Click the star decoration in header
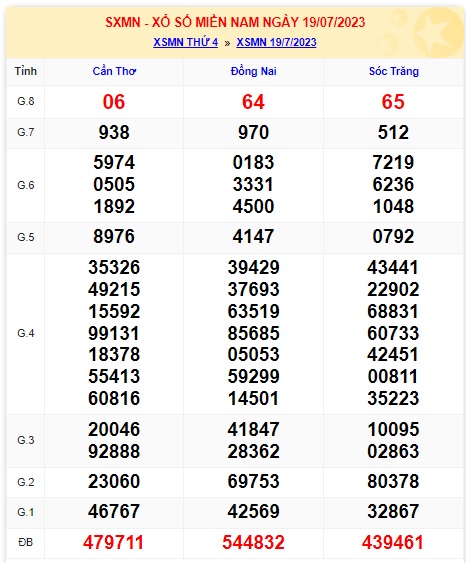This screenshot has height=563, width=466. [438, 32]
